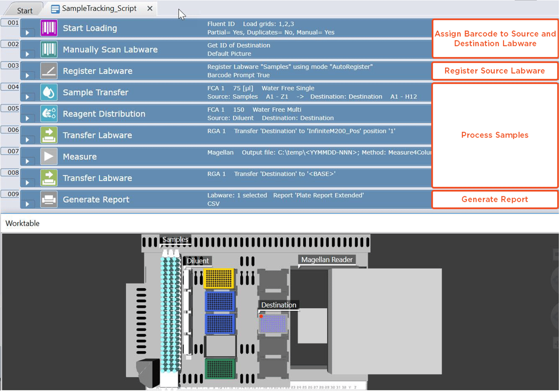Click Transfer Labware icon on line 008
Viewport: 560px width, 392px height.
pos(49,178)
